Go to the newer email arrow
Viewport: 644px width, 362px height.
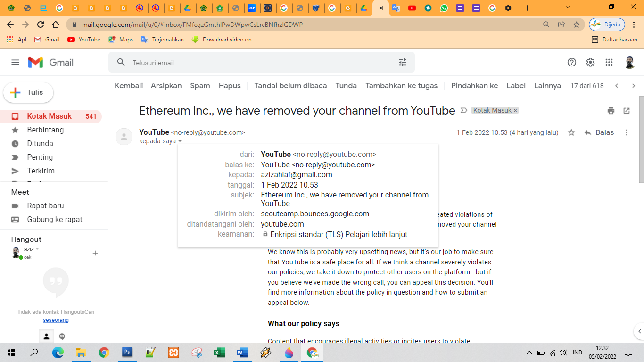pos(617,86)
